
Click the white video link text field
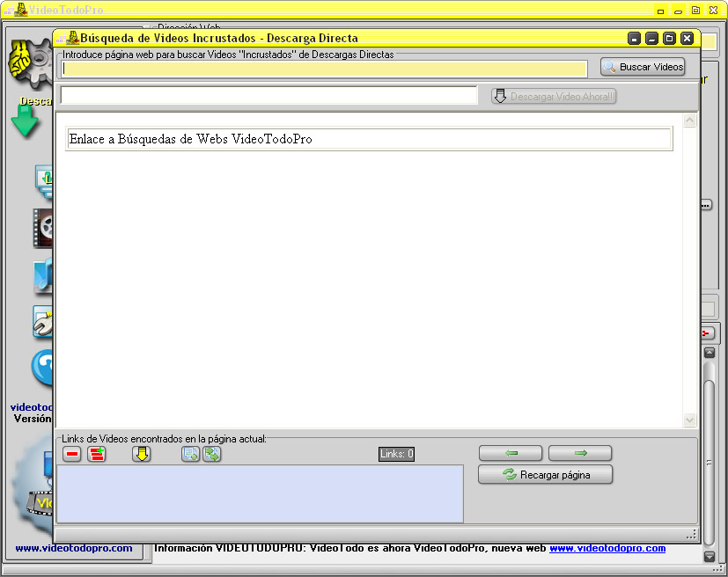click(268, 96)
